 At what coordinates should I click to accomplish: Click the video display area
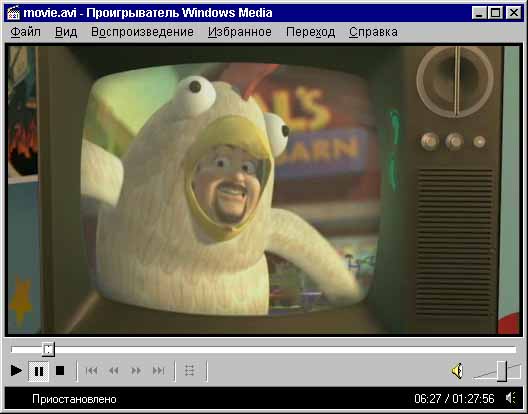[x=264, y=190]
